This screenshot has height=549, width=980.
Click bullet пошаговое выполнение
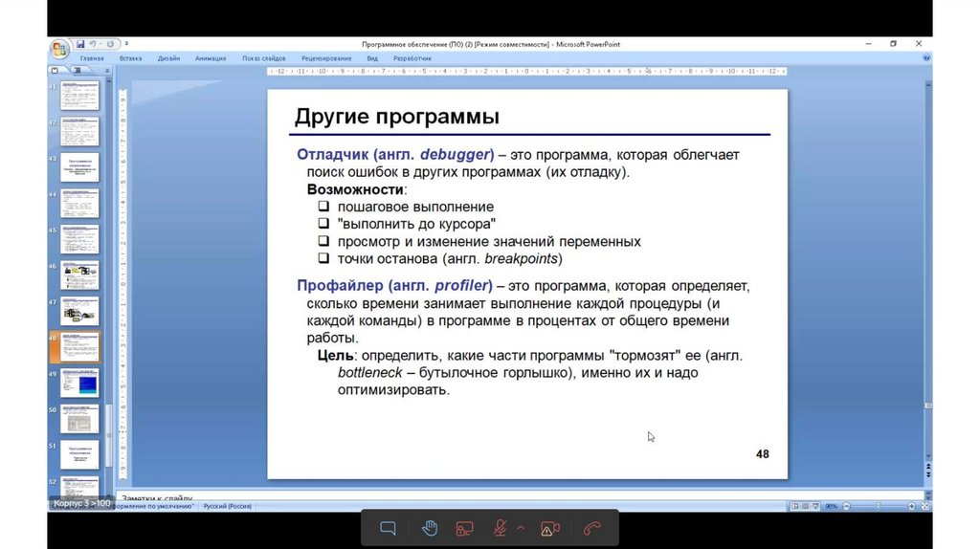point(415,207)
